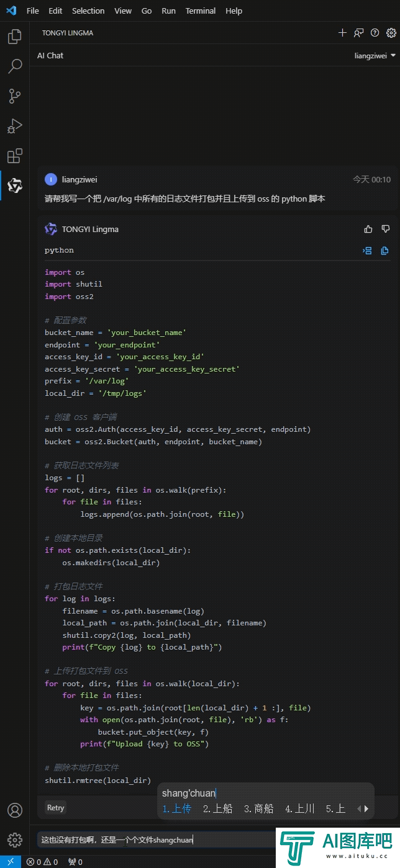This screenshot has width=400, height=868.
Task: Click the liangziwei user avatar
Action: coord(51,179)
